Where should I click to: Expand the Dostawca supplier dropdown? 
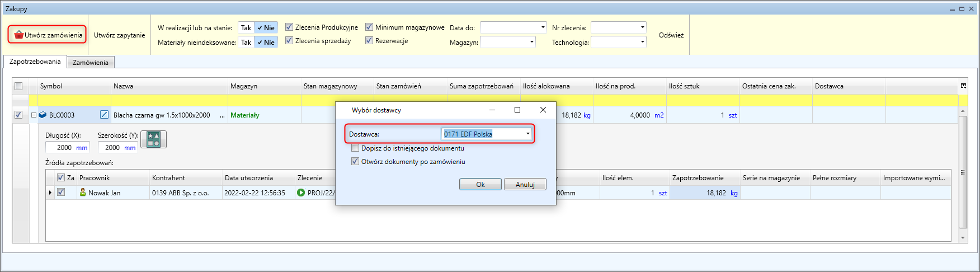pyautogui.click(x=527, y=134)
